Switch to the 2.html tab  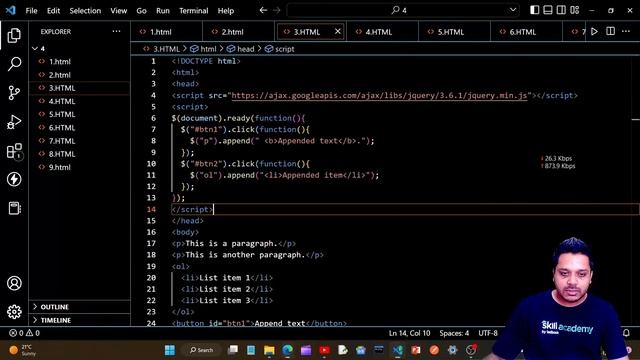click(238, 32)
